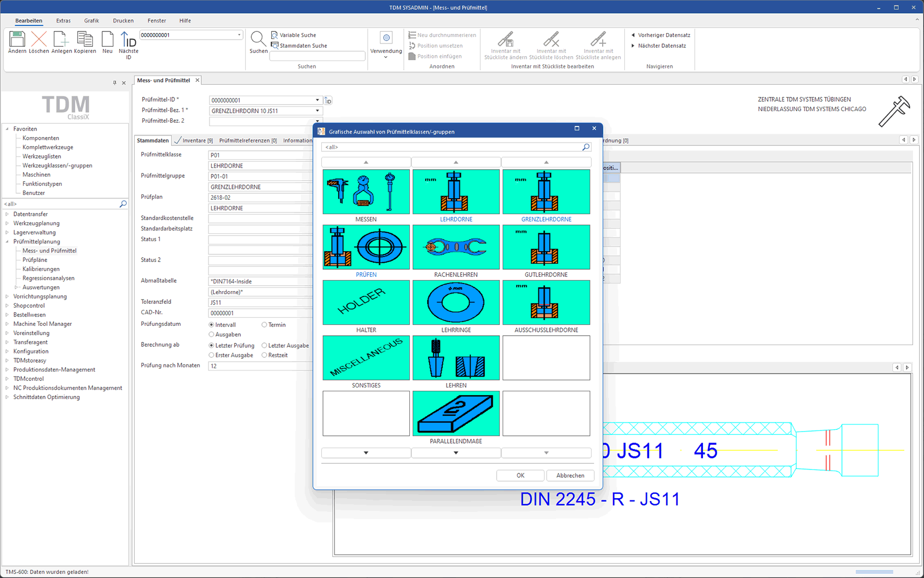Image resolution: width=924 pixels, height=578 pixels.
Task: Select the PRÜFEN class thumbnail
Action: 366,247
